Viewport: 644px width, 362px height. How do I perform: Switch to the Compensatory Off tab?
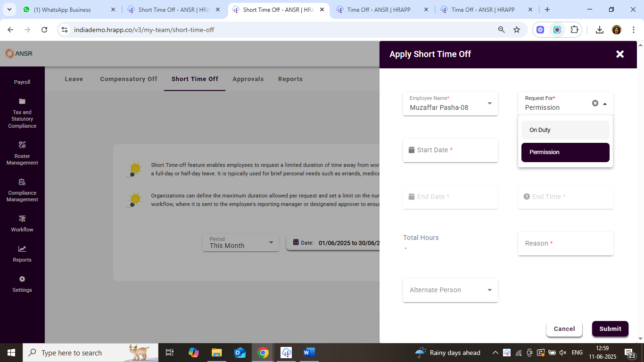tap(129, 79)
